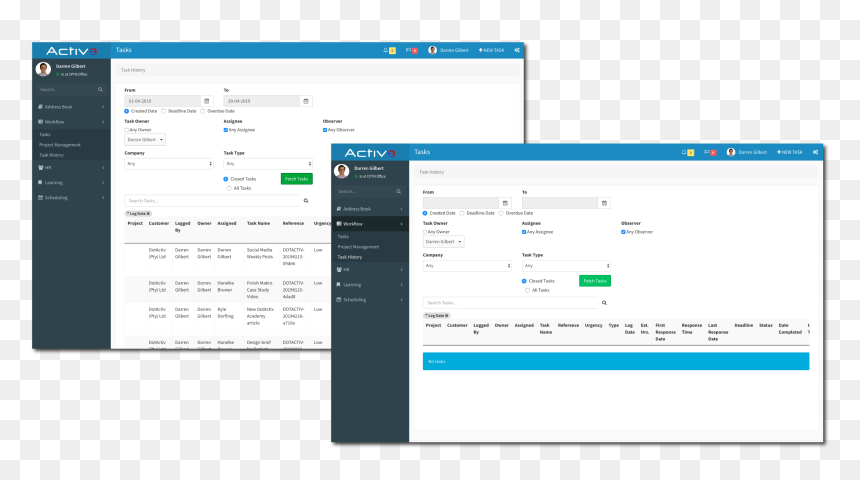Expand HR menu in front window sidebar
The width and height of the screenshot is (860, 480).
tap(370, 269)
